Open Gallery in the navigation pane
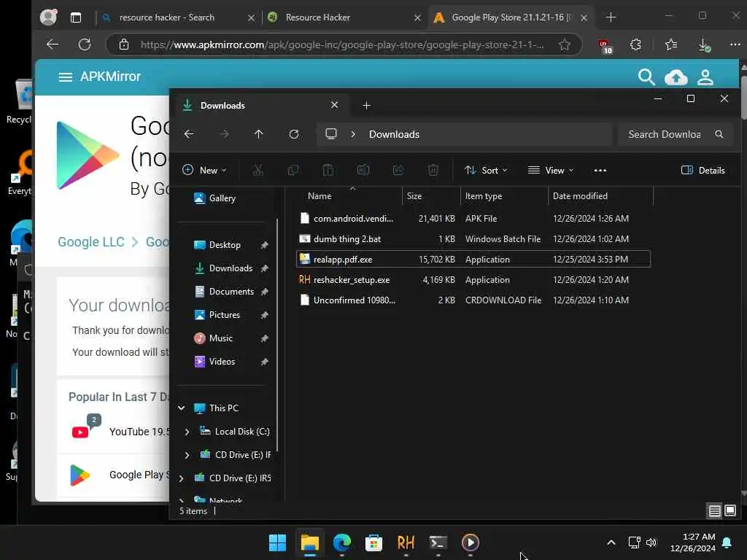Screen dimensions: 747x560 [x=222, y=198]
